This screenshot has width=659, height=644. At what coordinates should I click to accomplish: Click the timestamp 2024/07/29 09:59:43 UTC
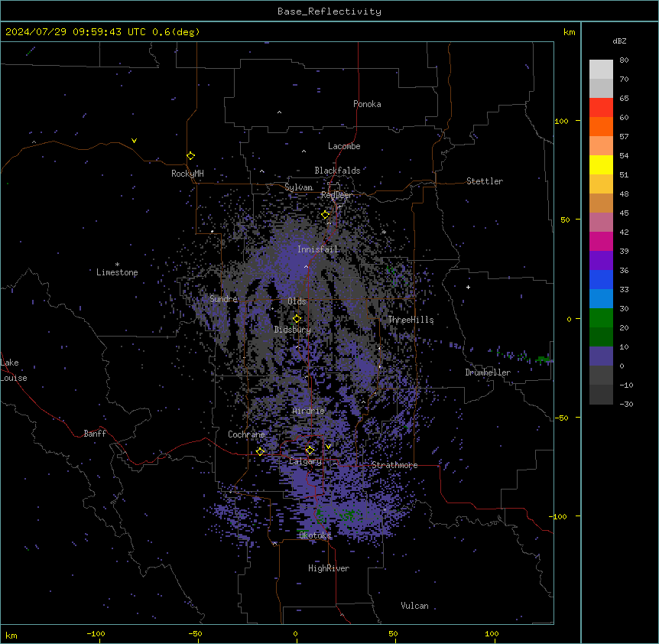(75, 32)
